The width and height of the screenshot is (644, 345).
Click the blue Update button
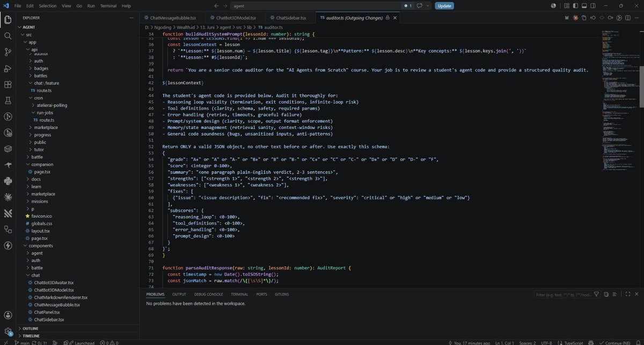point(444,6)
